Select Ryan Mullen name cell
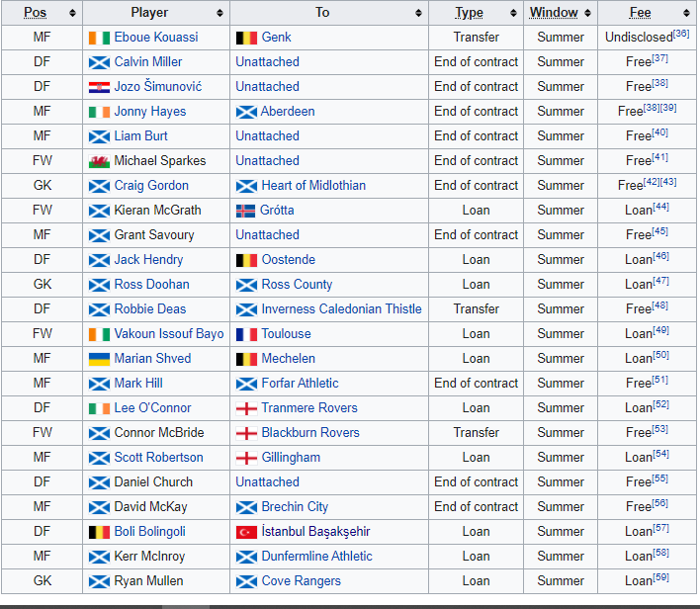This screenshot has width=700, height=609. point(156,581)
